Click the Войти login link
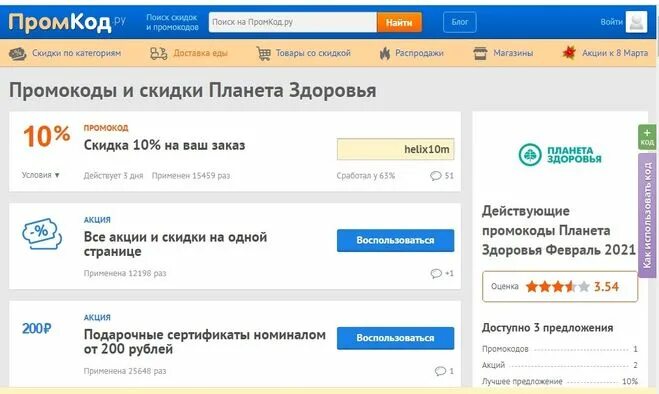This screenshot has height=394, width=659. (611, 22)
